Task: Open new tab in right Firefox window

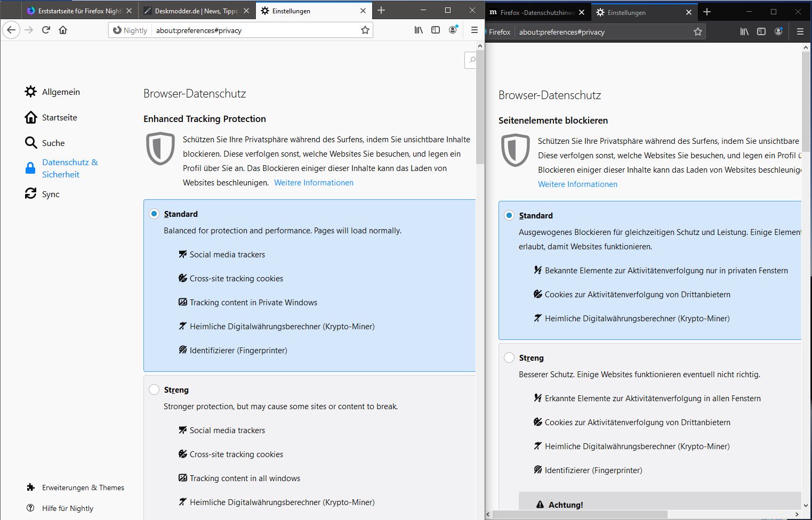Action: pos(707,12)
